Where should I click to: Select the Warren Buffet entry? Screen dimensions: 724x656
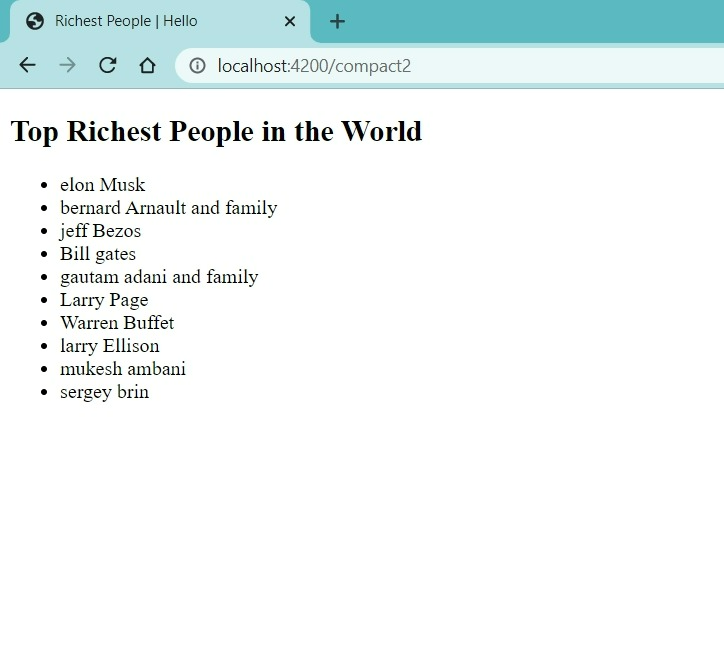pos(117,323)
